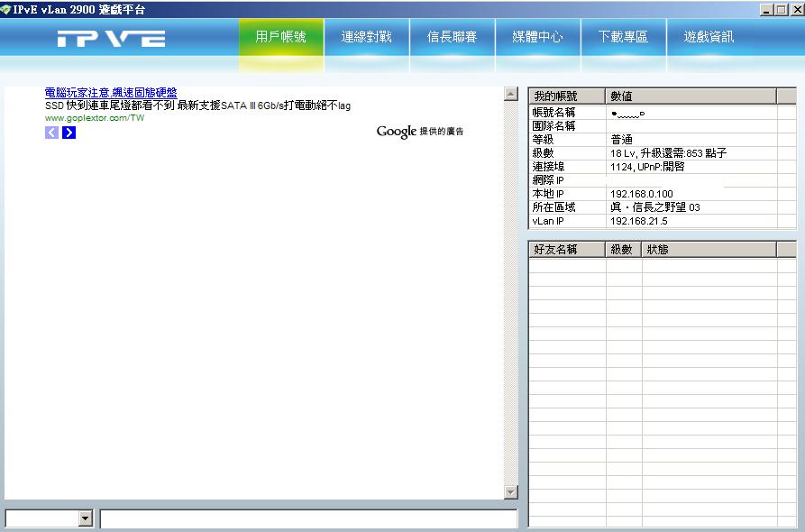Click the 狀態 column header in the friends list
805x532 pixels.
(x=709, y=250)
